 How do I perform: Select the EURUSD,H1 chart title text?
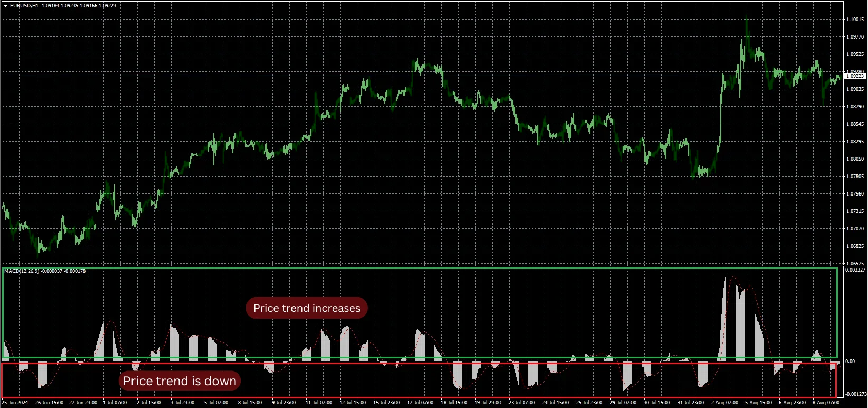[x=24, y=6]
